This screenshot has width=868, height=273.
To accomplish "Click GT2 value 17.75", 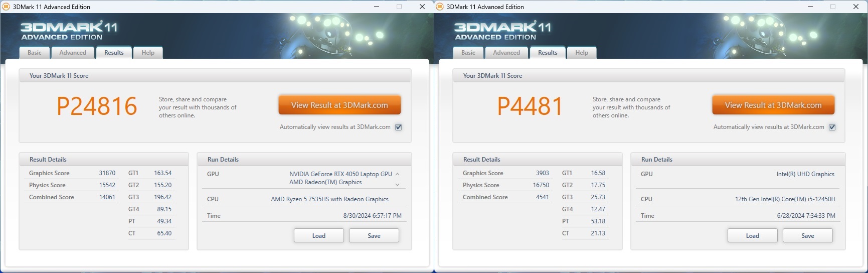I will tap(598, 185).
